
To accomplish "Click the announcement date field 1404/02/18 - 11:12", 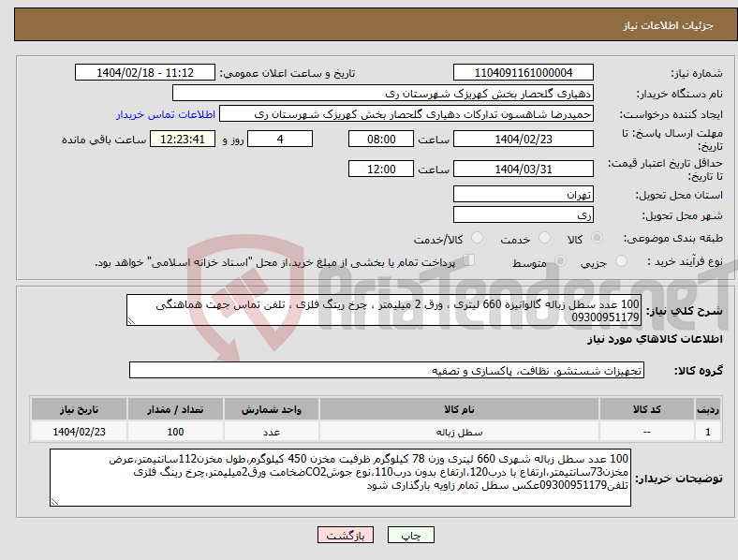I will coord(145,72).
